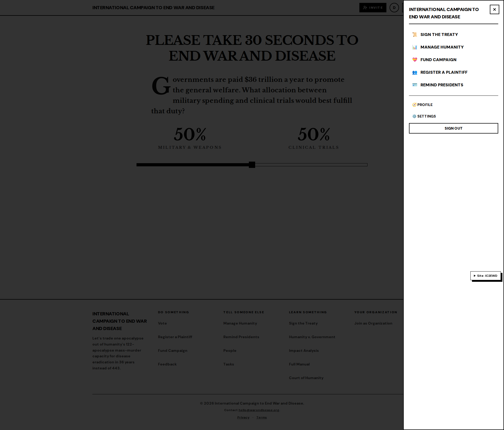The width and height of the screenshot is (504, 430).
Task: Open Humanity v. Government footer link
Action: pyautogui.click(x=312, y=337)
